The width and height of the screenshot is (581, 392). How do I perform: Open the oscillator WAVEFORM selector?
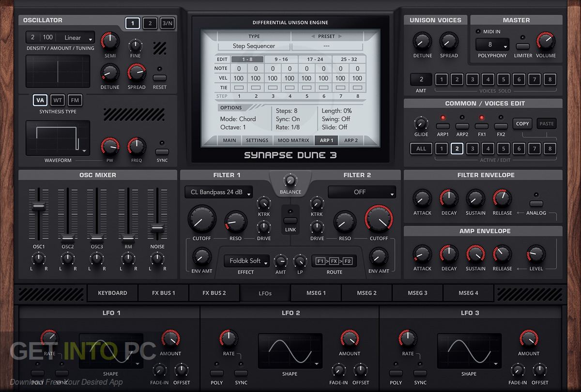tap(58, 138)
